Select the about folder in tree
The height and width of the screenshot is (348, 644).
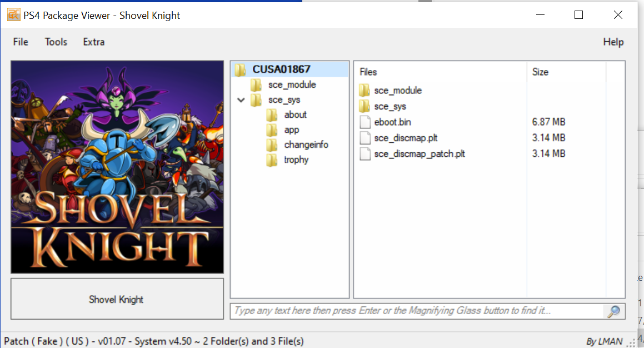coord(295,115)
